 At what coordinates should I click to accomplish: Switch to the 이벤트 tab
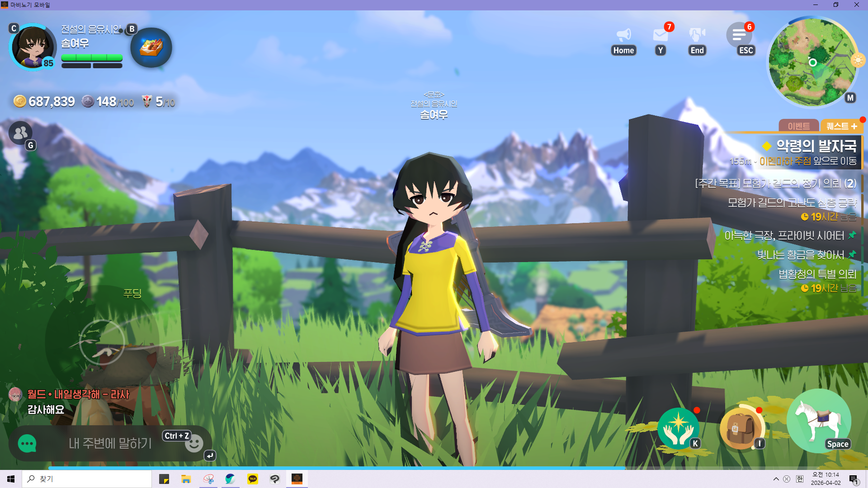click(x=798, y=126)
